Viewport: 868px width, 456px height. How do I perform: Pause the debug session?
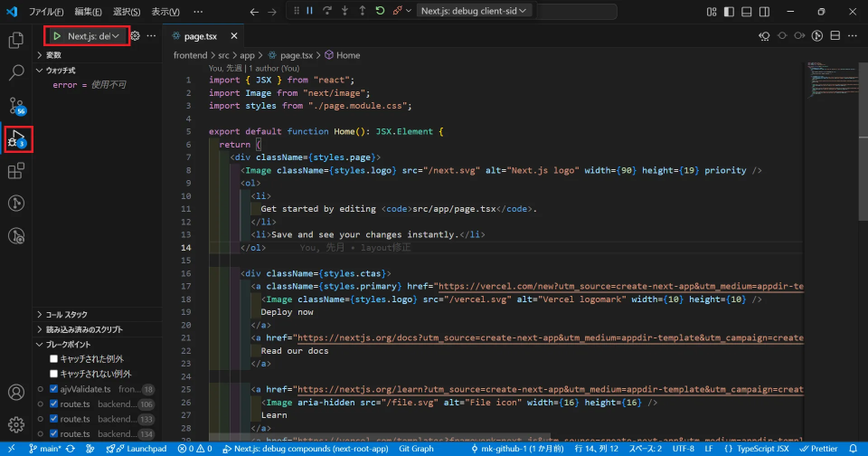[x=310, y=11]
